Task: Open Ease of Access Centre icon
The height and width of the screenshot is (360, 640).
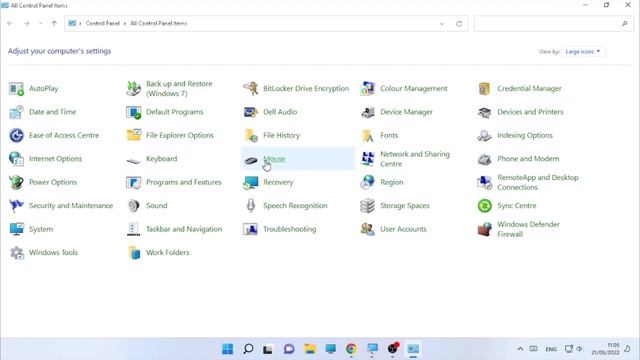Action: [16, 135]
